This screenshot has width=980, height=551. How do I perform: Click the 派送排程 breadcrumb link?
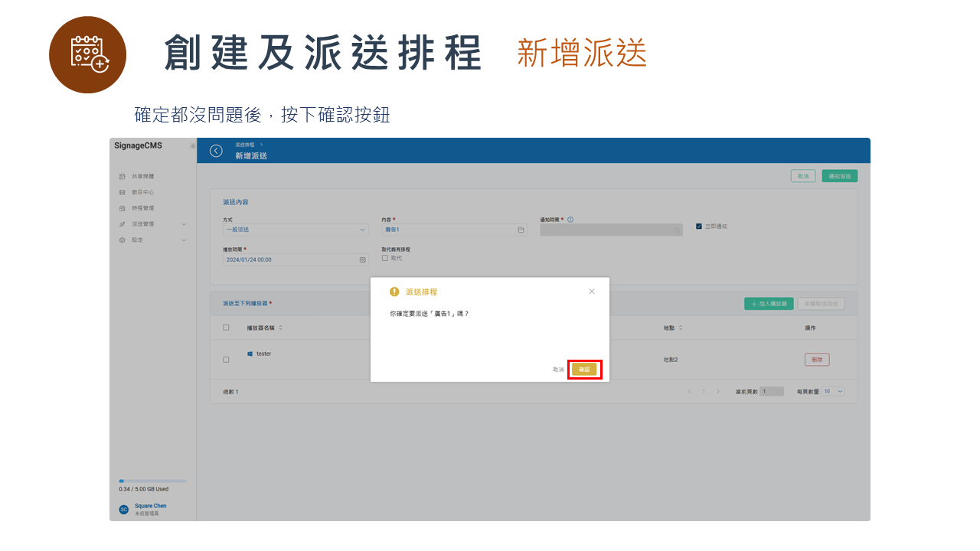(x=246, y=144)
